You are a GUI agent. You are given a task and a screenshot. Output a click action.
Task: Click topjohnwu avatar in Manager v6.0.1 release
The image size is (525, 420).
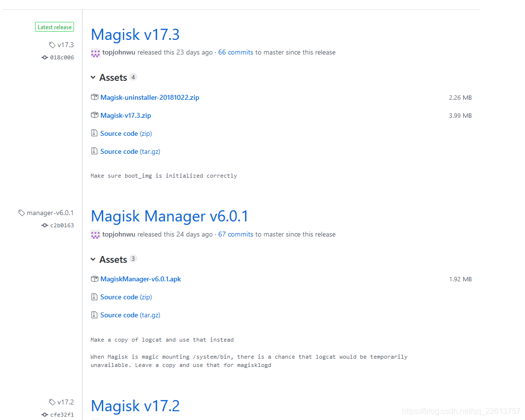[95, 235]
